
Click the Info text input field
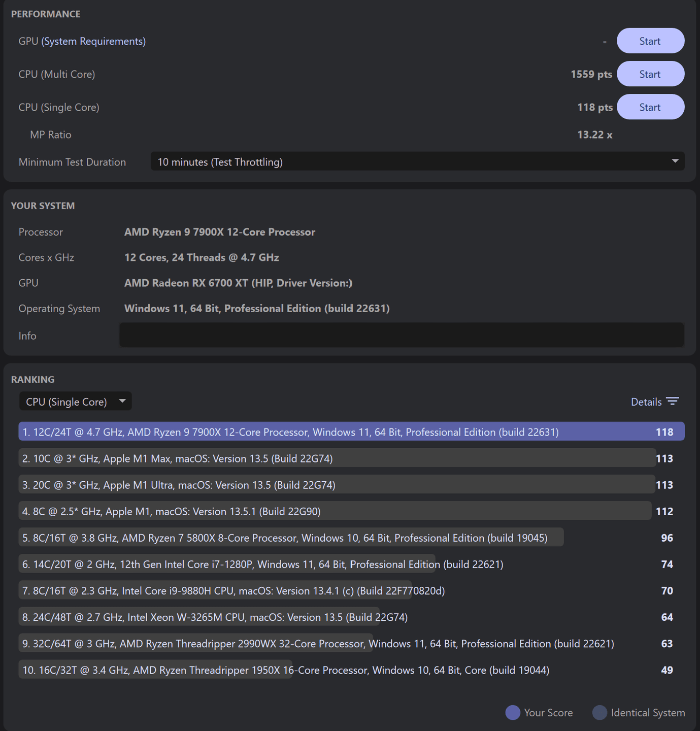click(402, 336)
